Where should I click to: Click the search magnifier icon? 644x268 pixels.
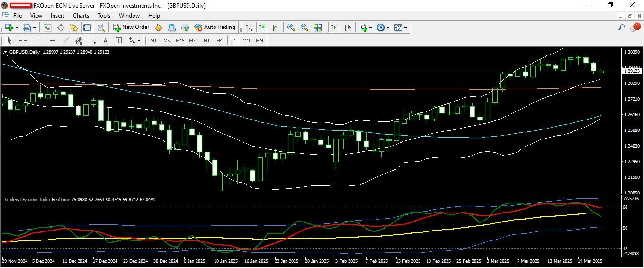(622, 28)
